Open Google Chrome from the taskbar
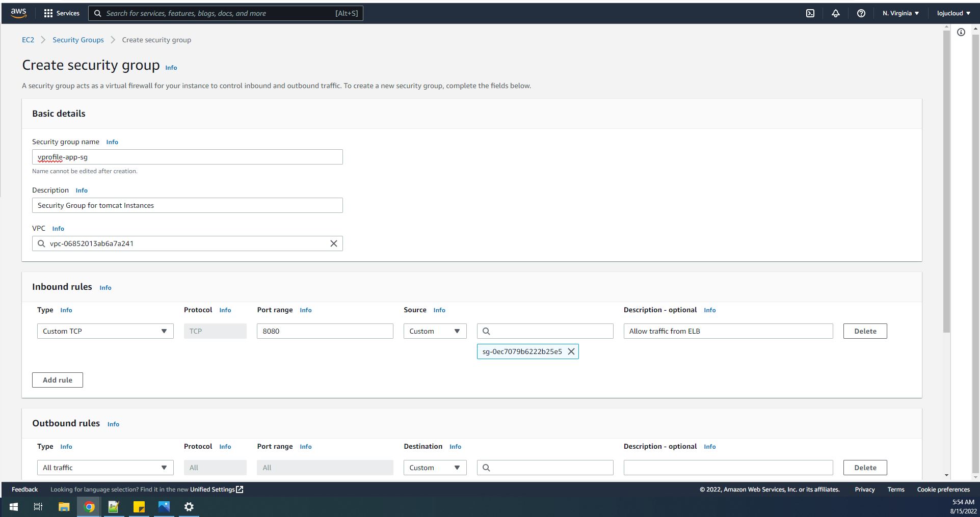Image resolution: width=980 pixels, height=517 pixels. 89,506
